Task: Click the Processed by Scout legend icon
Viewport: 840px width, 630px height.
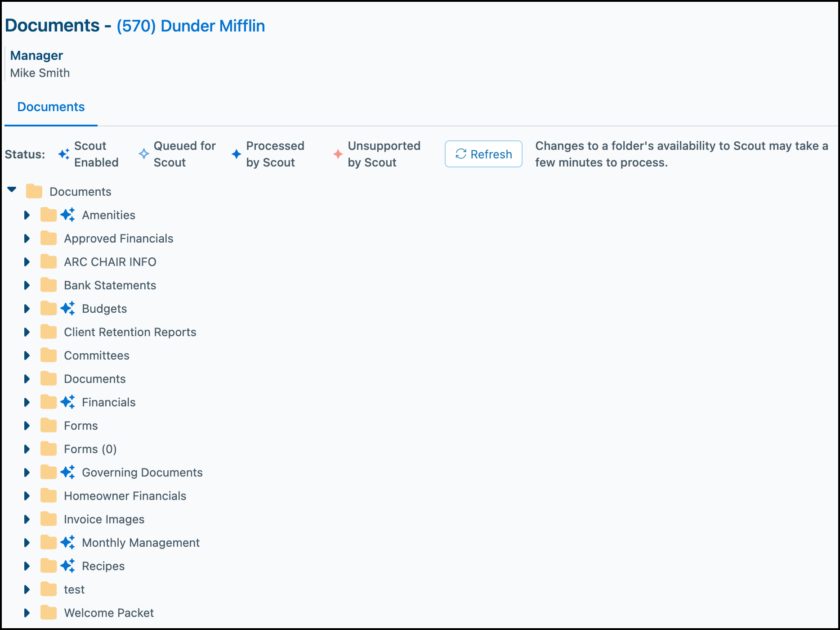Action: 237,154
